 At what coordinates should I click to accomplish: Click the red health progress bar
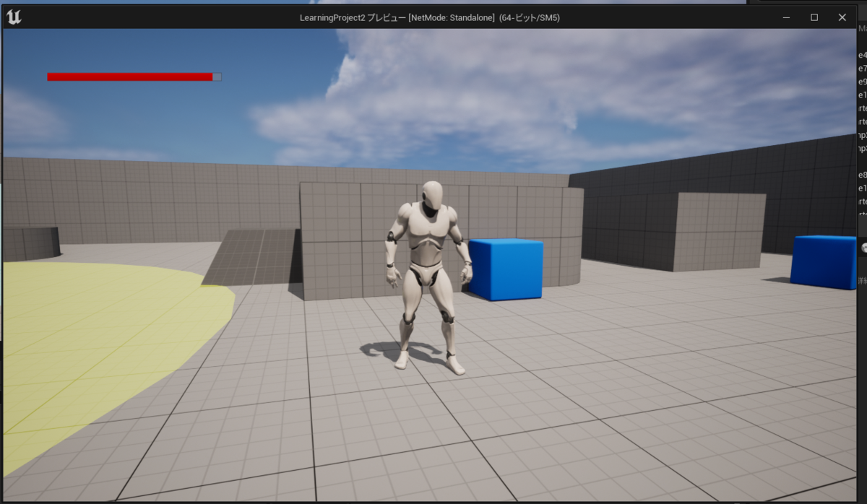pyautogui.click(x=134, y=77)
